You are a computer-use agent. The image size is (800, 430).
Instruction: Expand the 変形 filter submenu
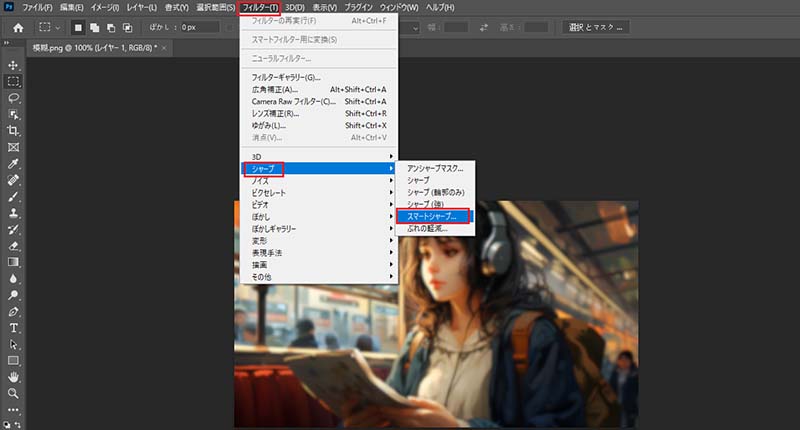click(x=319, y=241)
